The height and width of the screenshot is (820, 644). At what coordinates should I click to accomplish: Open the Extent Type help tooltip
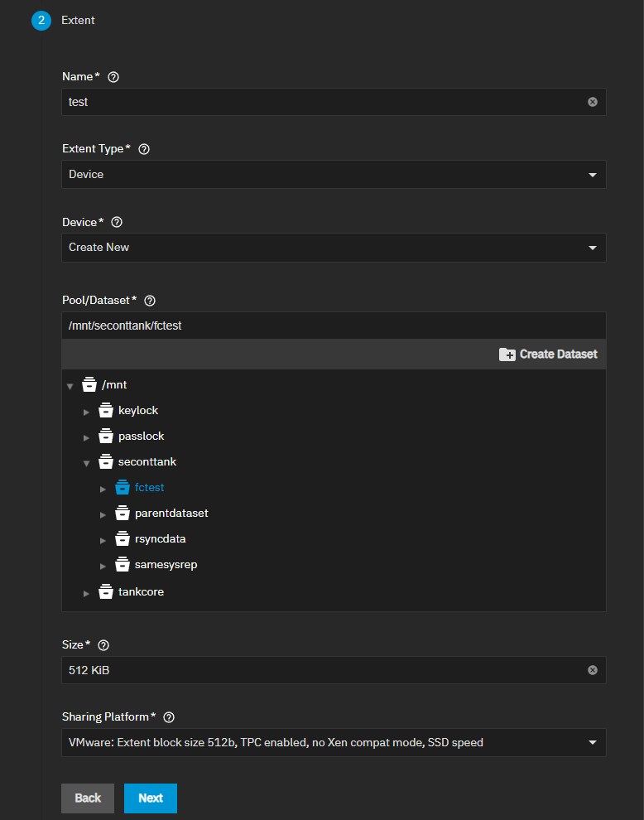click(x=144, y=149)
